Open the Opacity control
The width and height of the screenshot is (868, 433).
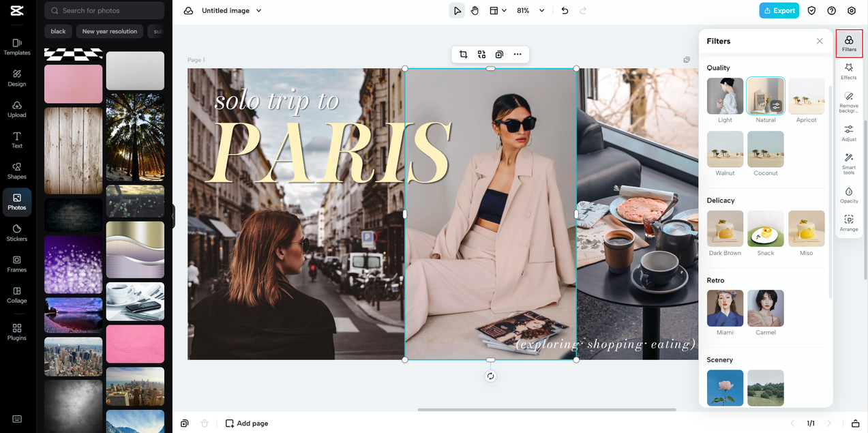[x=849, y=195]
